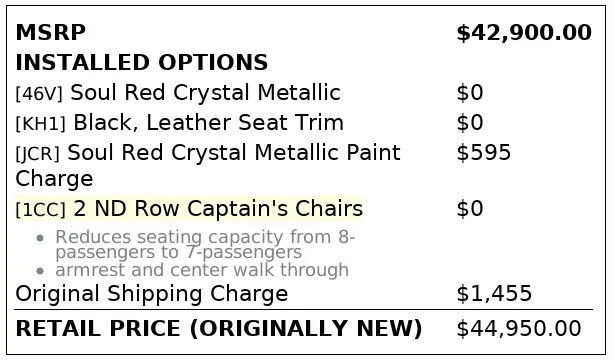Select Soul Red Crystal Metallic option
This screenshot has width=614, height=361.
pyautogui.click(x=205, y=93)
